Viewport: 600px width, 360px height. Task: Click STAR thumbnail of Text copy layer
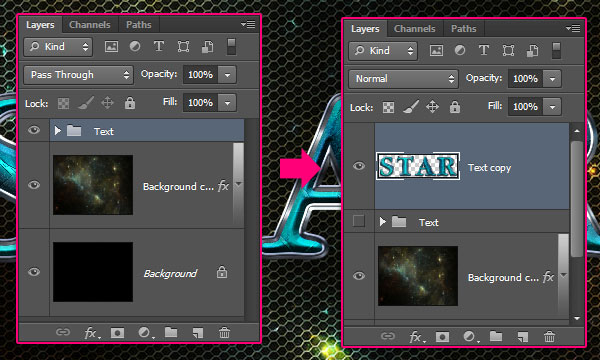[418, 166]
